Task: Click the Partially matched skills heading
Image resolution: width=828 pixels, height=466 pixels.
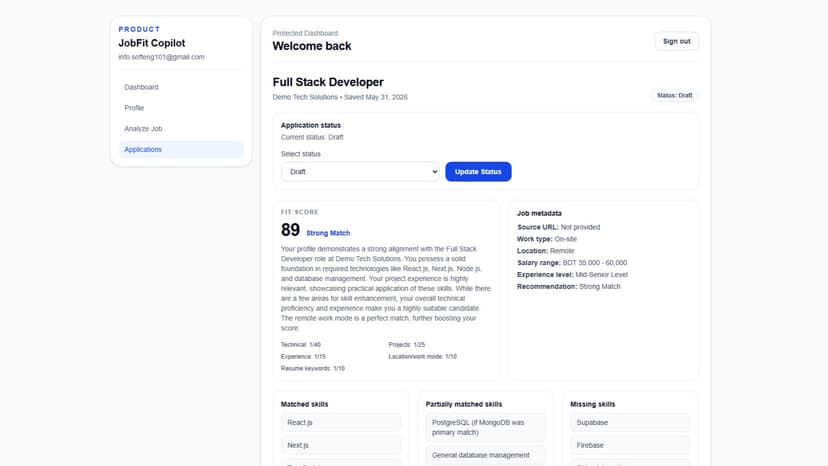Action: point(464,404)
